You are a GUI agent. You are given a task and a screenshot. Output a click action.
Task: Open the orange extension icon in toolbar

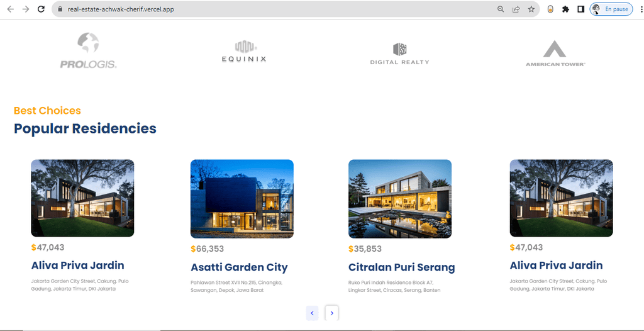550,9
